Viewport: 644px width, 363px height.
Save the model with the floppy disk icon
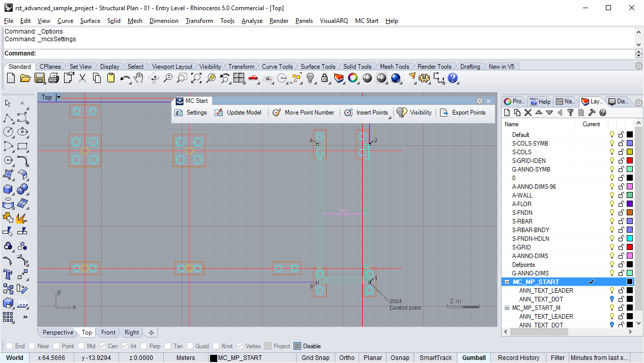coord(39,78)
